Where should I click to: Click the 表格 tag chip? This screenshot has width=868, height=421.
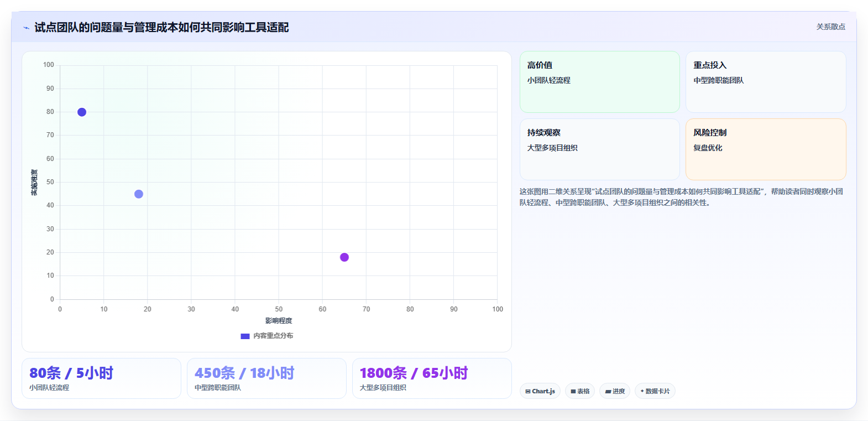(580, 391)
